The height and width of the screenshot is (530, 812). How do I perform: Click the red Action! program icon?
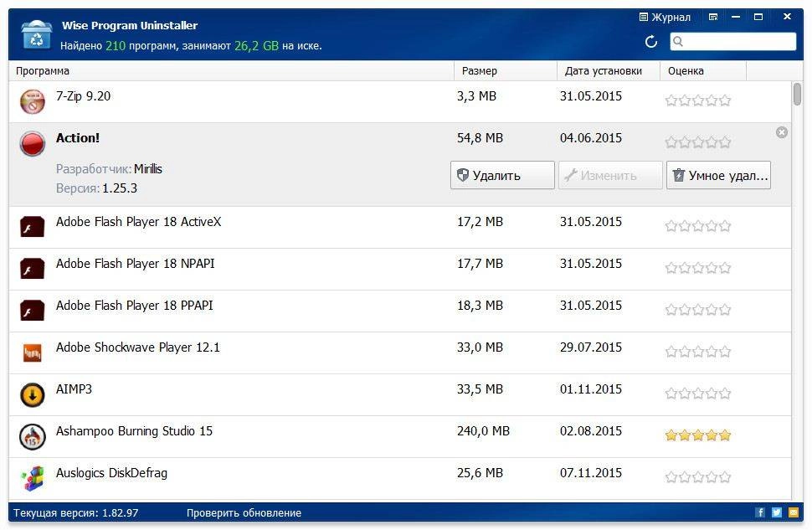point(32,143)
